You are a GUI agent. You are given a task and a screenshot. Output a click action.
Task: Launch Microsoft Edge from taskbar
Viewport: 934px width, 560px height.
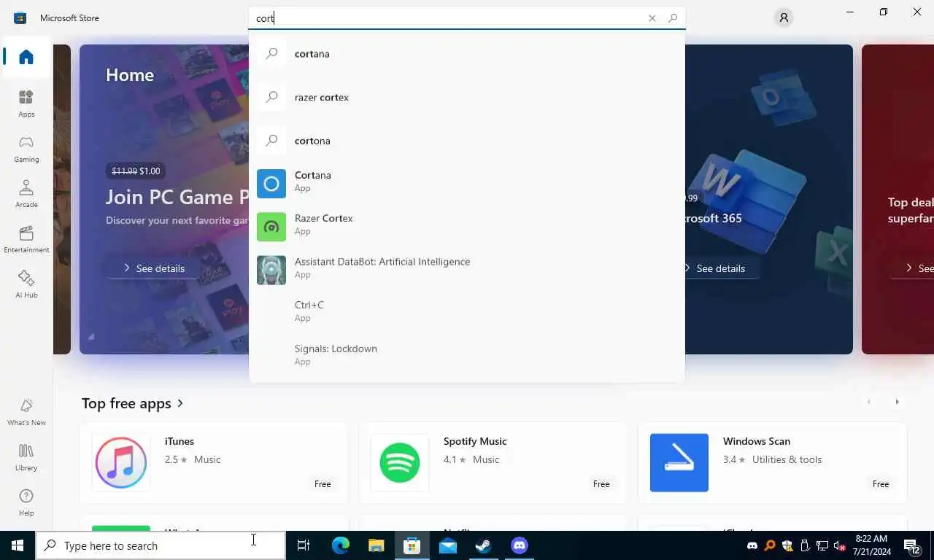point(341,545)
